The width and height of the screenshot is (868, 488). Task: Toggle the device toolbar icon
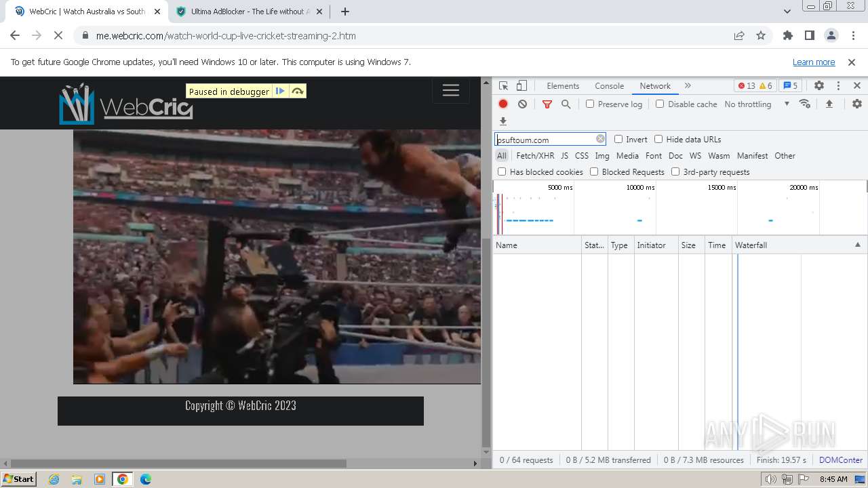pos(521,85)
